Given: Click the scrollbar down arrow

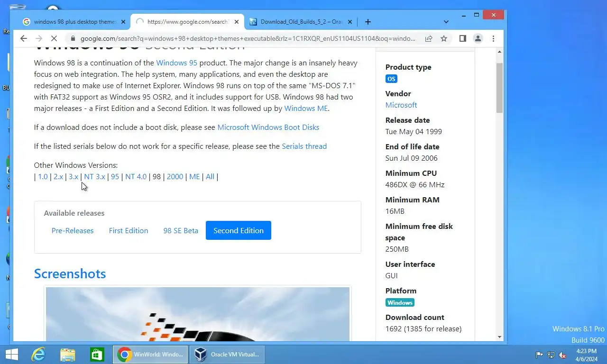Looking at the screenshot, I should pyautogui.click(x=499, y=337).
